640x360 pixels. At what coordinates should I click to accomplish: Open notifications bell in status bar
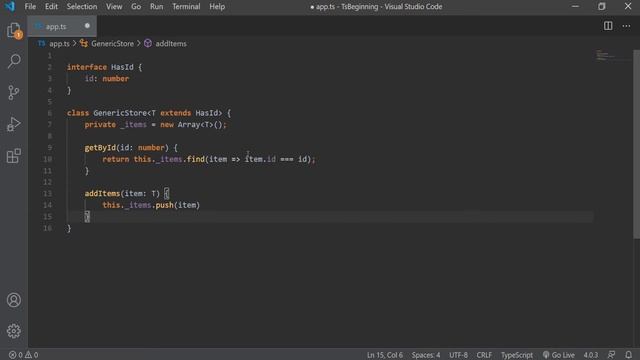pos(628,355)
